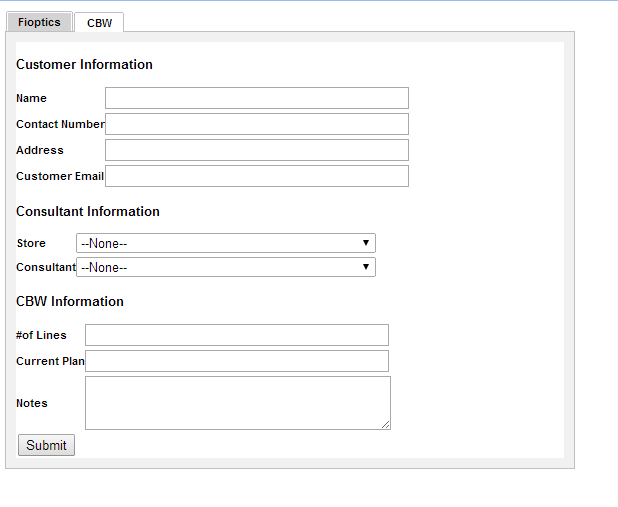Click the Name field label

[32, 98]
